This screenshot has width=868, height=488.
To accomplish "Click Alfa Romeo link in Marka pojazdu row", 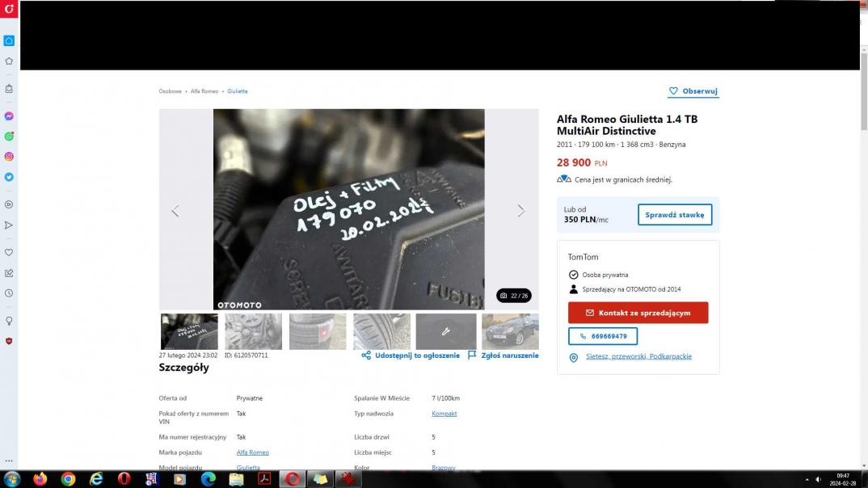I will point(252,452).
